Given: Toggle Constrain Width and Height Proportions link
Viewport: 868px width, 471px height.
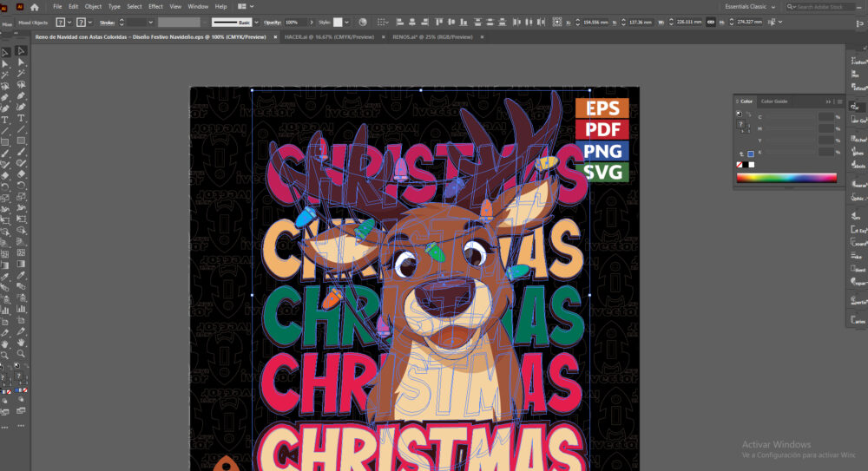Looking at the screenshot, I should click(711, 23).
